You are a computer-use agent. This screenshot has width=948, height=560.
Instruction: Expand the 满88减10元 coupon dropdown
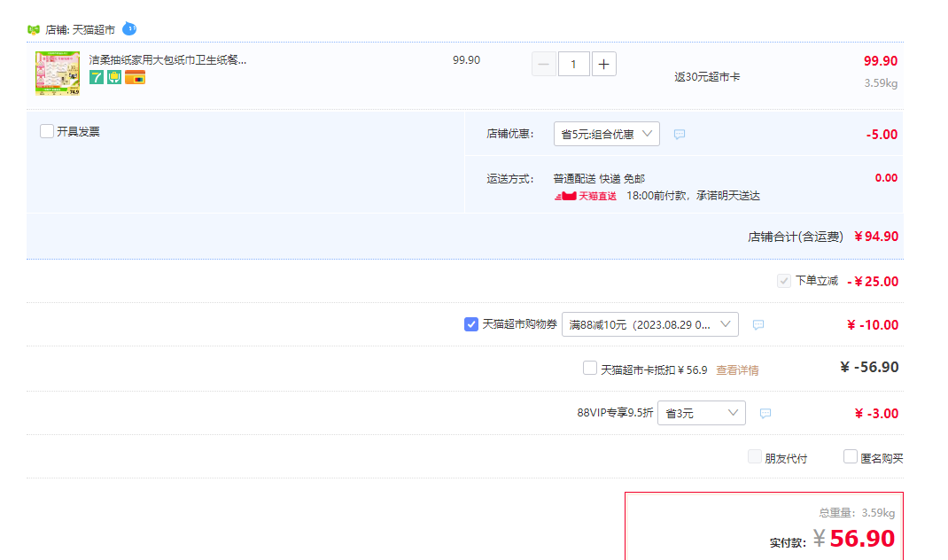coord(650,324)
